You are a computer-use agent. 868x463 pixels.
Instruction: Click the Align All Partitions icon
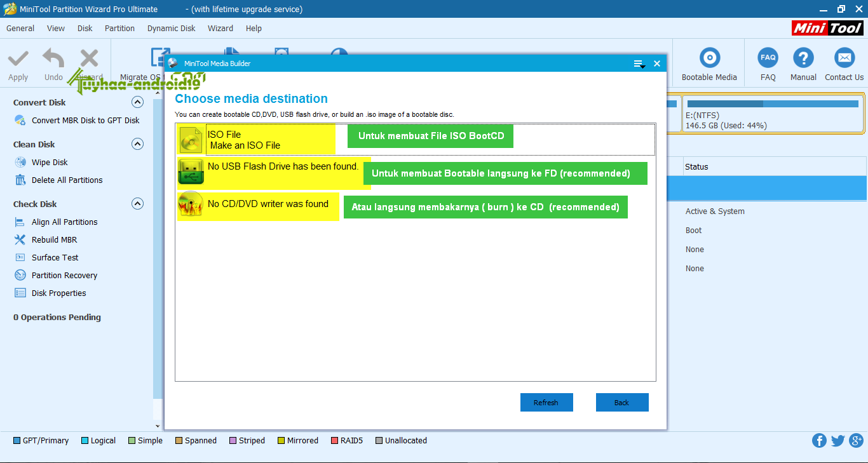[x=20, y=222]
